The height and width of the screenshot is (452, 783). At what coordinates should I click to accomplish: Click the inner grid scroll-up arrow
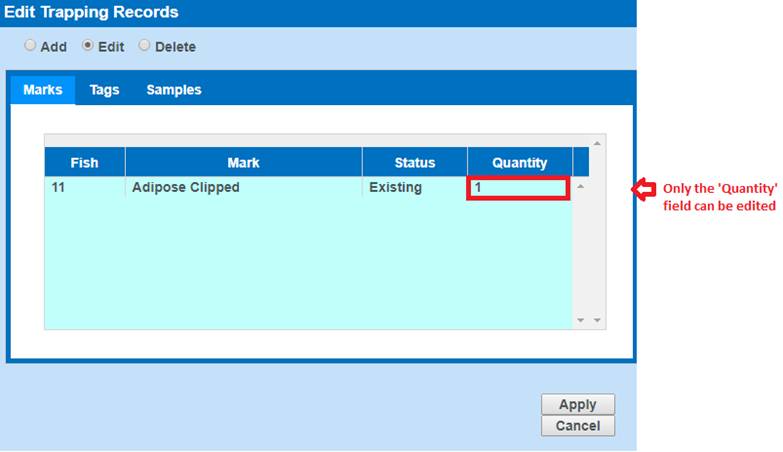coord(581,187)
